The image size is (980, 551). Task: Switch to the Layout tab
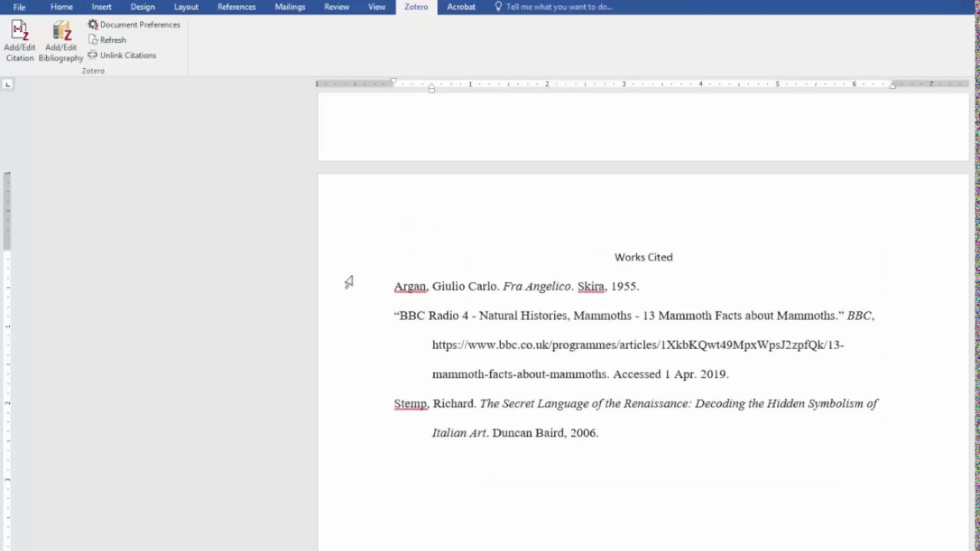186,7
